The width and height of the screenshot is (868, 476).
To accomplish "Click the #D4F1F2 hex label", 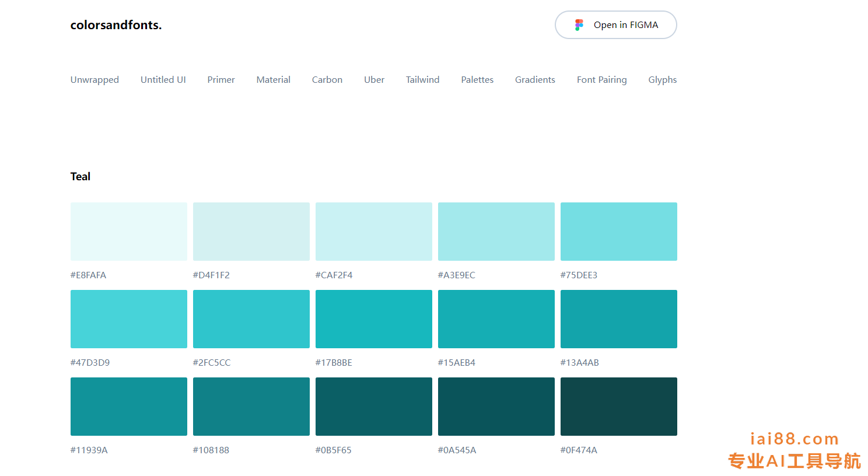I will [x=211, y=275].
